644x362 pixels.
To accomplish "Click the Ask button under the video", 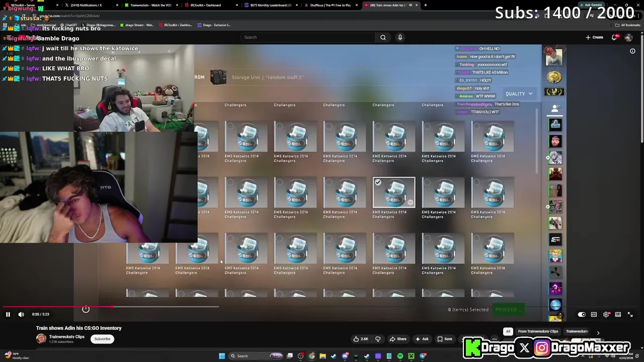I will pos(422,339).
